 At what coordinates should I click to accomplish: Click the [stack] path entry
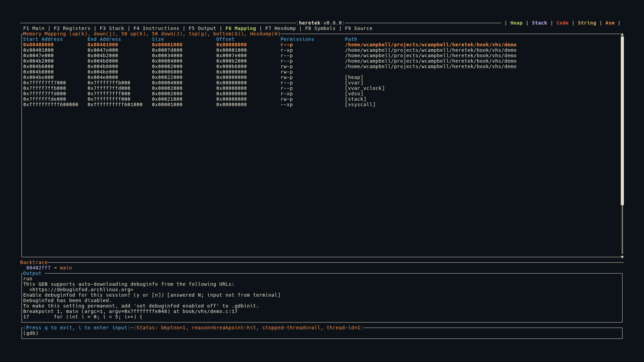coord(356,99)
